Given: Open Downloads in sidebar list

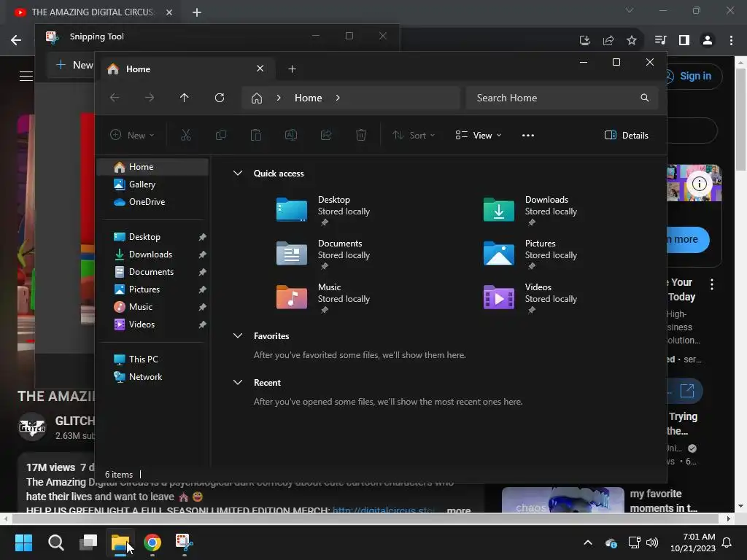Looking at the screenshot, I should tap(152, 254).
